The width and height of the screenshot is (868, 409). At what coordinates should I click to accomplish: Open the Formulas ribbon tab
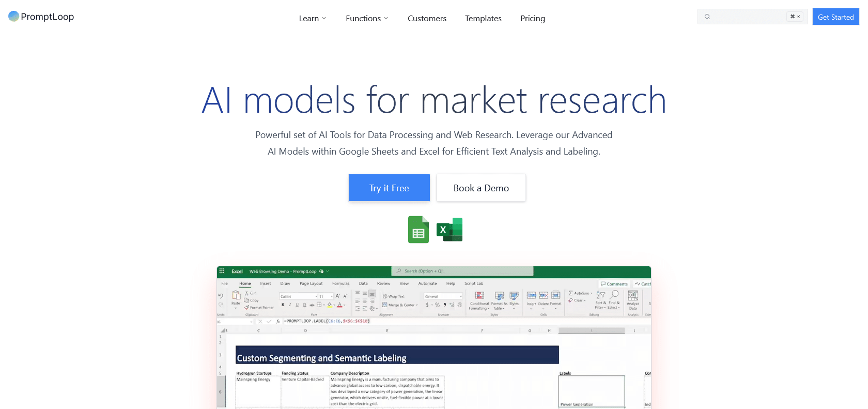[x=340, y=283]
